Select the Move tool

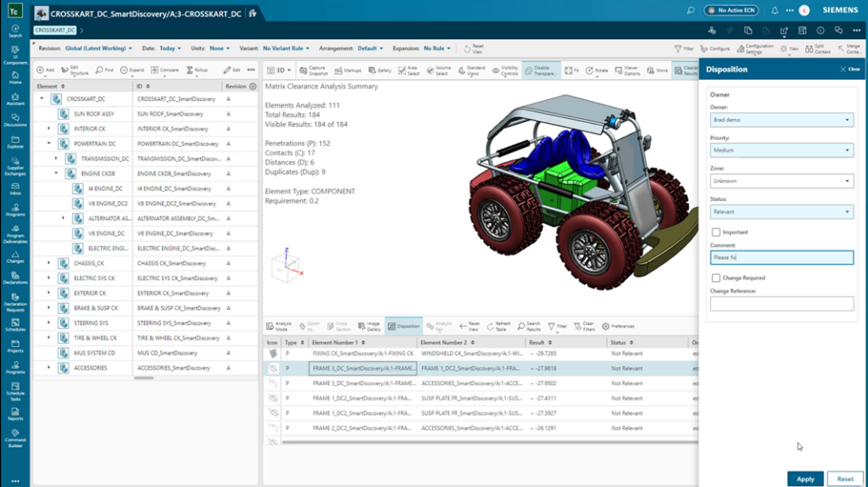coord(657,70)
